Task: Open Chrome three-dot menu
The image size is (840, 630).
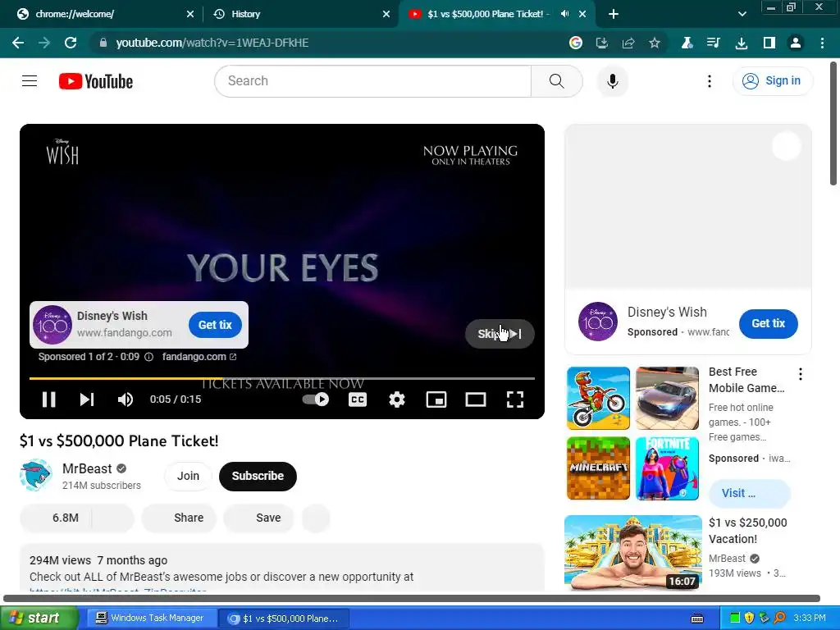Action: (x=822, y=43)
